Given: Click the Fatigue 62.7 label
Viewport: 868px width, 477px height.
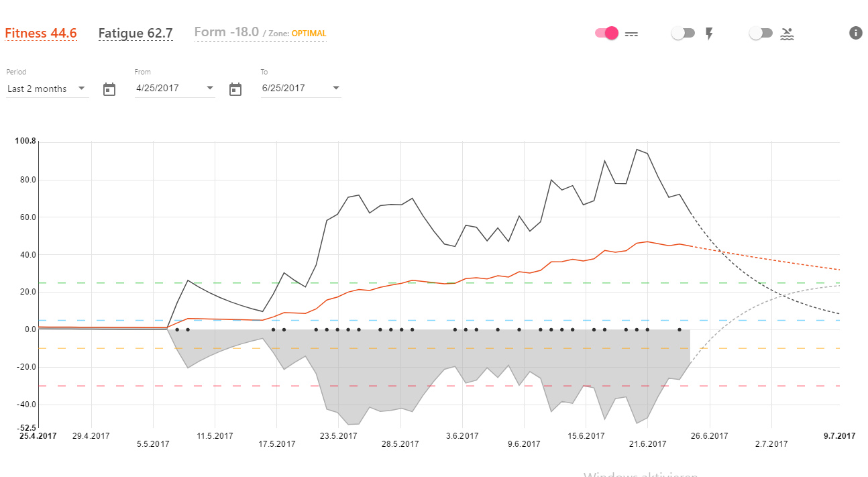Looking at the screenshot, I should (x=135, y=33).
